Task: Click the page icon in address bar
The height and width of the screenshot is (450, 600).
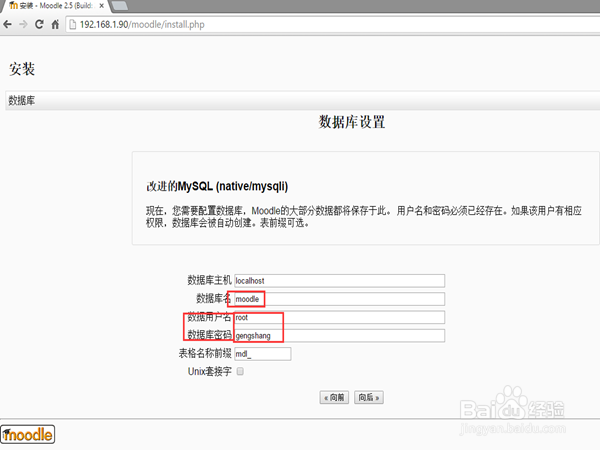Action: click(x=72, y=24)
